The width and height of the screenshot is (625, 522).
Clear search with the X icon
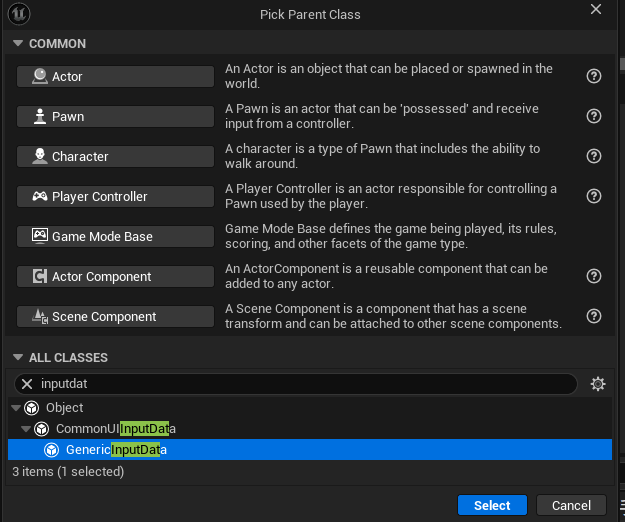click(x=27, y=384)
